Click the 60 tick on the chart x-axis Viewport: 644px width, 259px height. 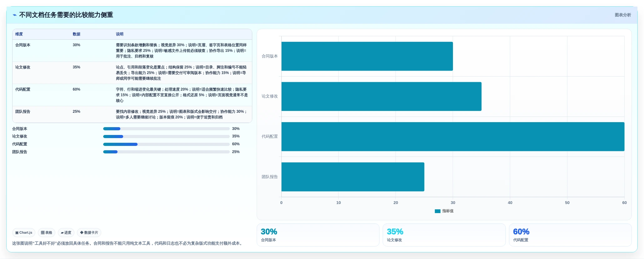click(x=624, y=203)
